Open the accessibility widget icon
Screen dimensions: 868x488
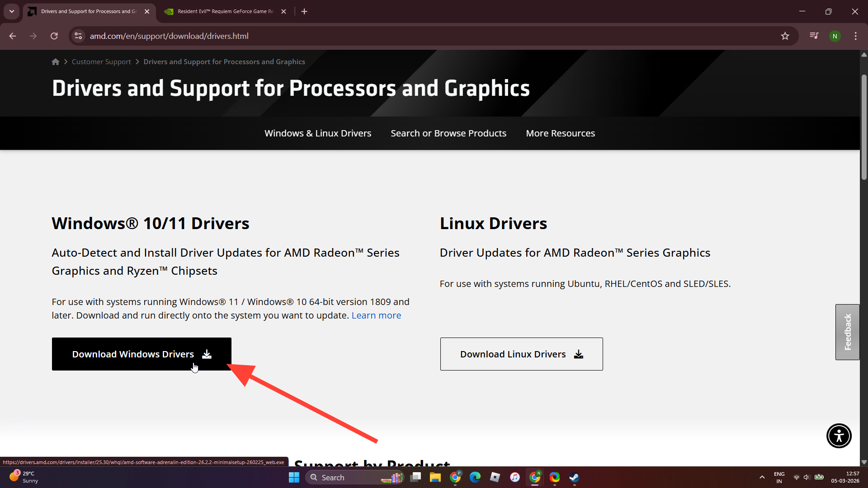click(839, 436)
